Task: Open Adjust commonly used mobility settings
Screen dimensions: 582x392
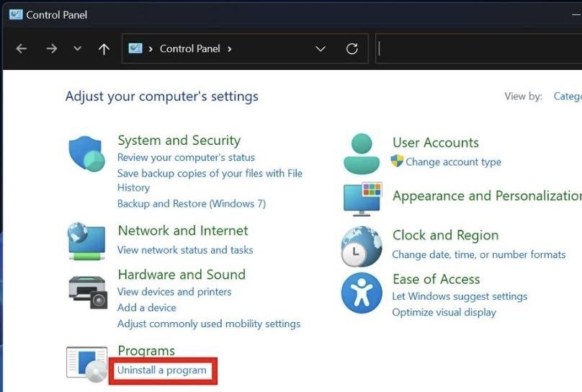Action: coord(209,324)
